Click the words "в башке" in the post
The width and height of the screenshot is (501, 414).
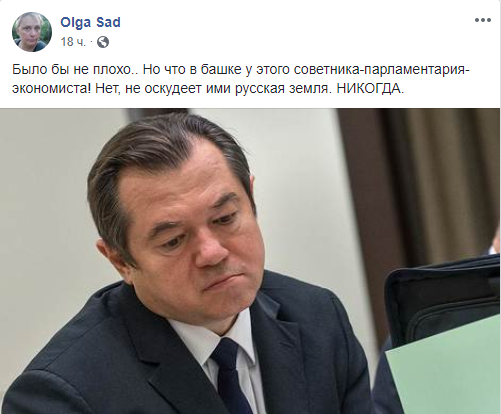click(x=213, y=70)
